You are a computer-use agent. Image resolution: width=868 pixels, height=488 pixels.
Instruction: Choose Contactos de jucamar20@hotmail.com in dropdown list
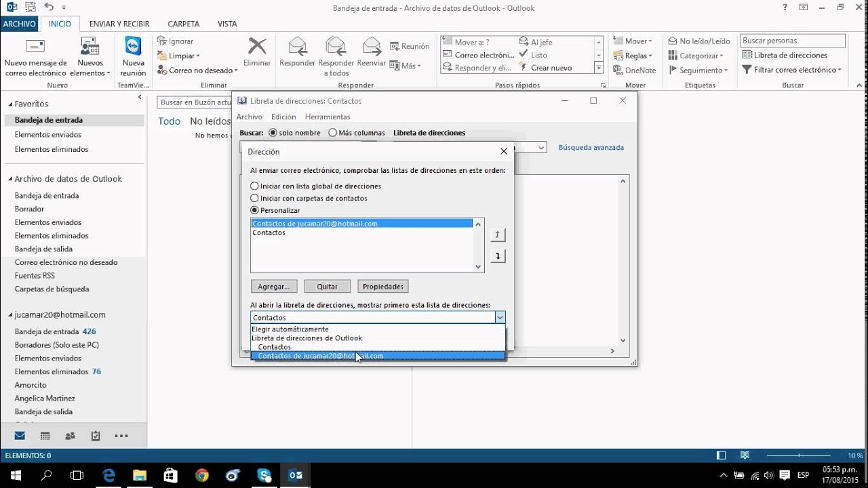tap(378, 356)
